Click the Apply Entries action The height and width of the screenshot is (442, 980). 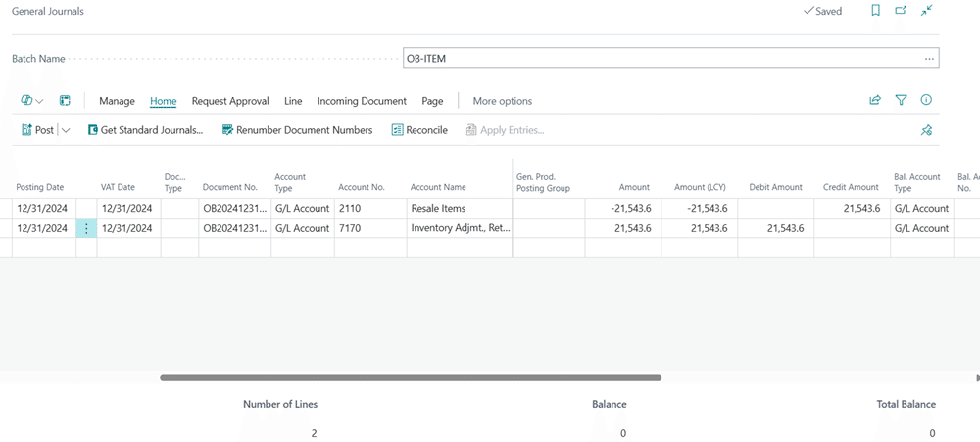tap(505, 130)
